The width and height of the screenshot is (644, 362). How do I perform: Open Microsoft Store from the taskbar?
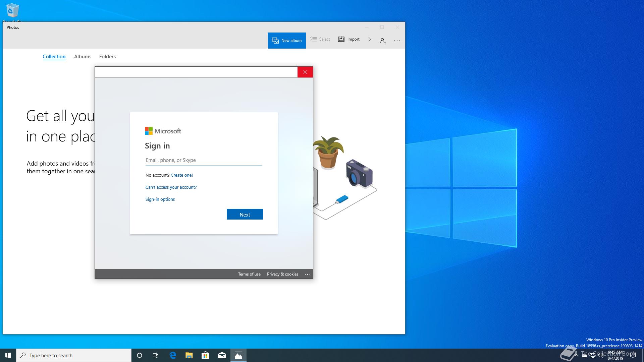(x=206, y=355)
